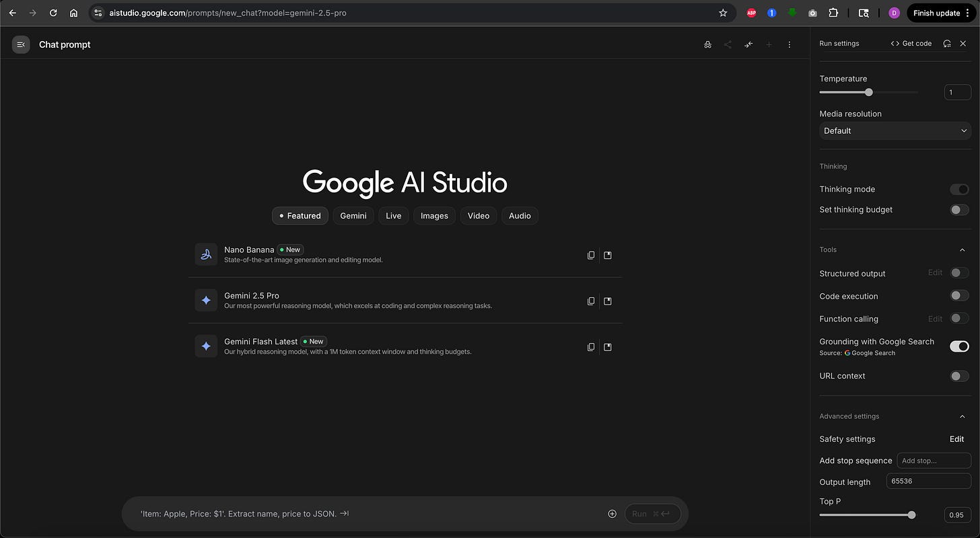Click the Gemini 2.5 Pro sparkle icon
The width and height of the screenshot is (980, 538).
[206, 300]
